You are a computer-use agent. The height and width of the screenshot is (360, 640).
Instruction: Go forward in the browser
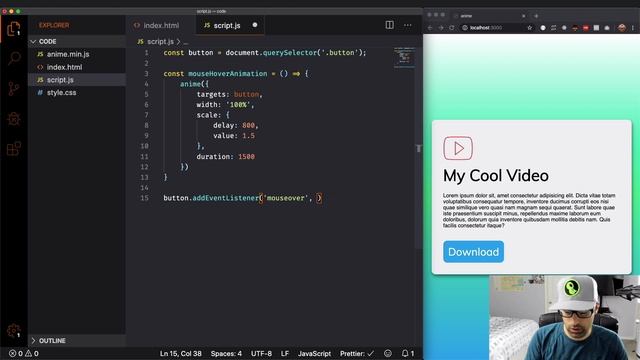pyautogui.click(x=441, y=28)
